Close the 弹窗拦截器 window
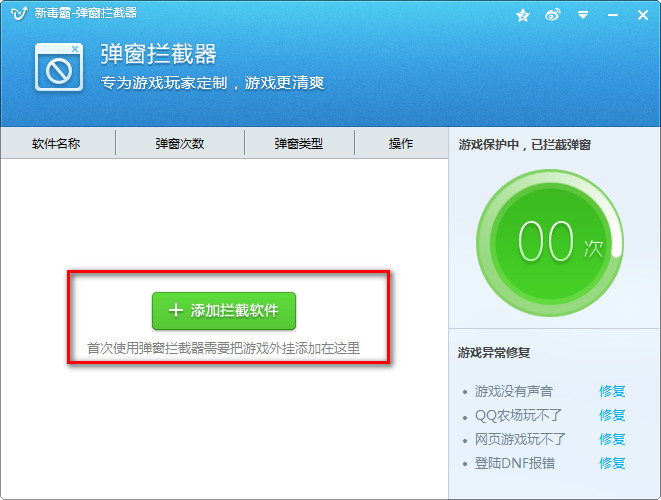The height and width of the screenshot is (500, 661). [642, 16]
